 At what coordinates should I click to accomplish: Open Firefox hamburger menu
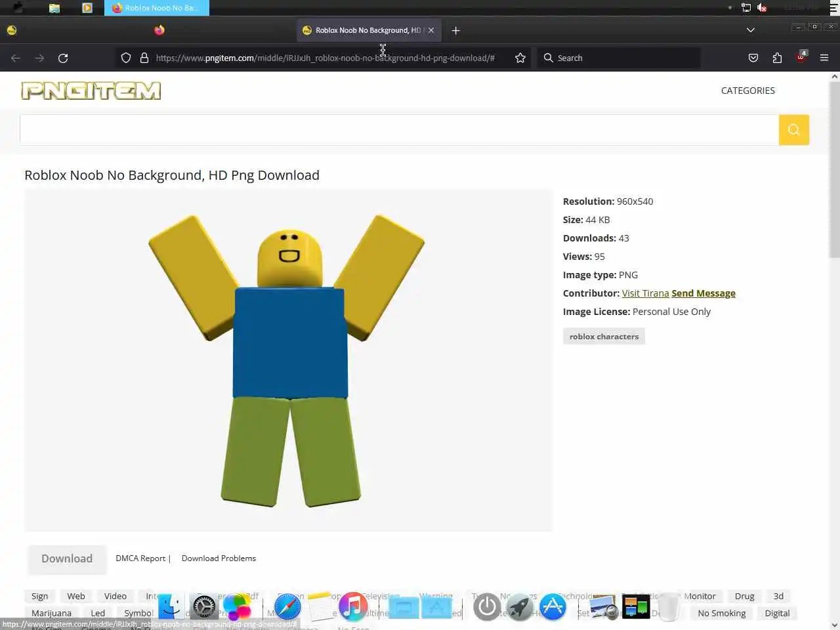pyautogui.click(x=824, y=58)
